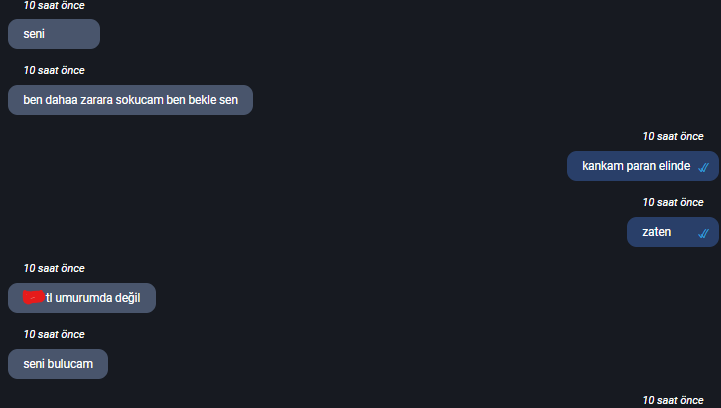Click the word 'değil' in the message
The image size is (721, 408).
[x=128, y=298]
